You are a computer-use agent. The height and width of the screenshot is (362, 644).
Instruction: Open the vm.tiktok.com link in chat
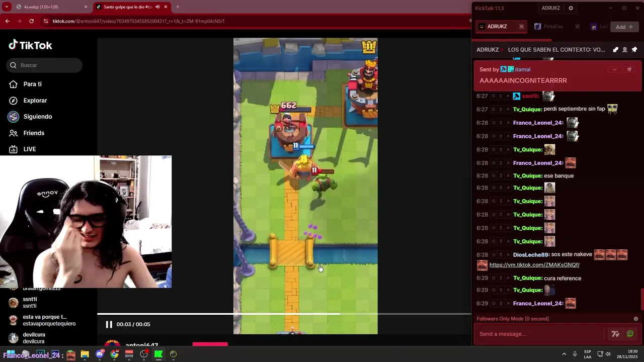pos(534,265)
